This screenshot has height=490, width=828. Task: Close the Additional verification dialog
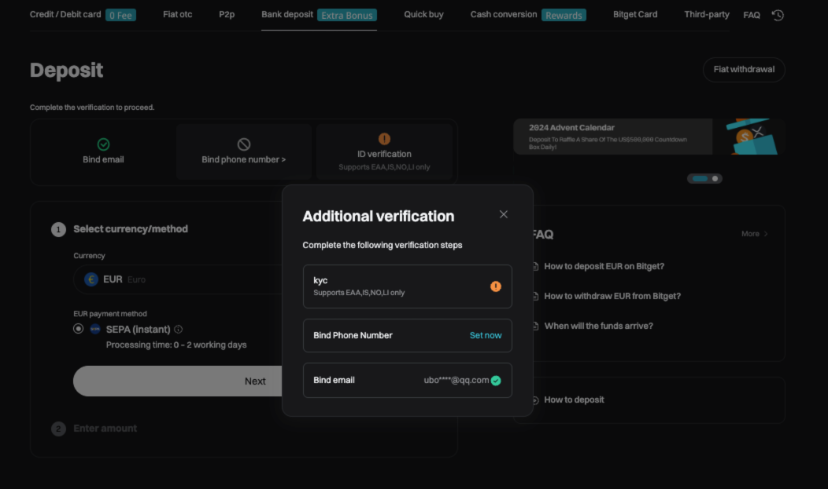click(x=503, y=214)
